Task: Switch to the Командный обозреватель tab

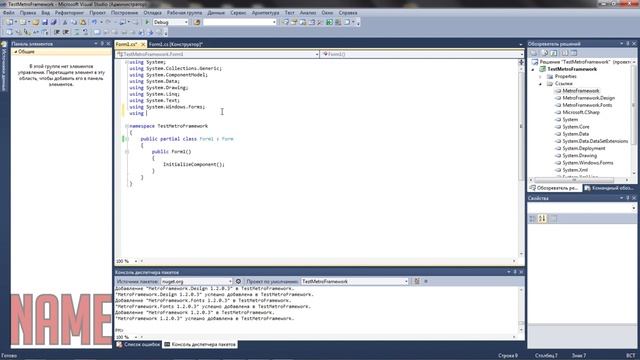Action: [609, 188]
